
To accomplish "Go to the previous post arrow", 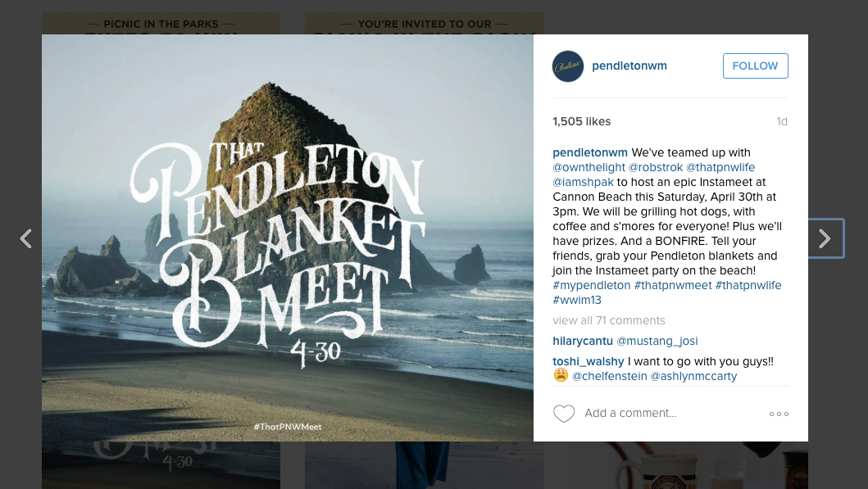I will [x=26, y=238].
